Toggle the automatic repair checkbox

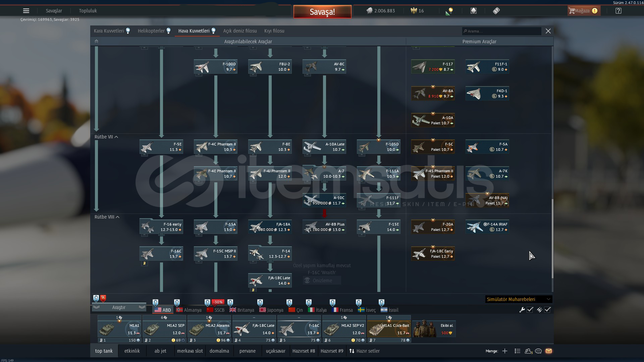[530, 310]
